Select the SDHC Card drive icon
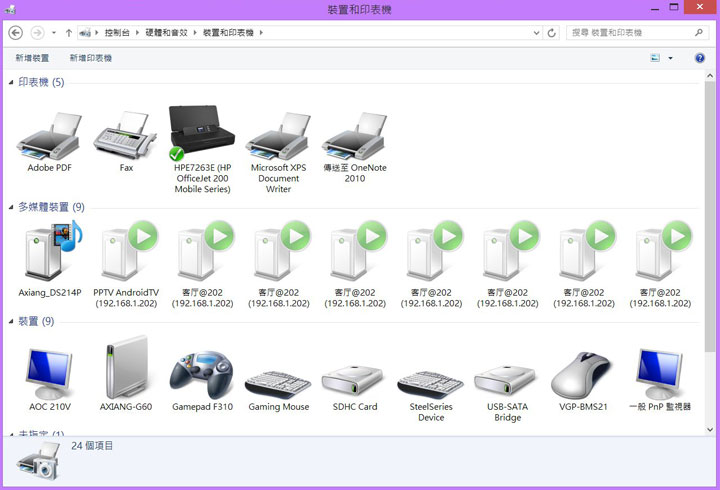Viewport: 720px width, 490px height. (x=354, y=381)
